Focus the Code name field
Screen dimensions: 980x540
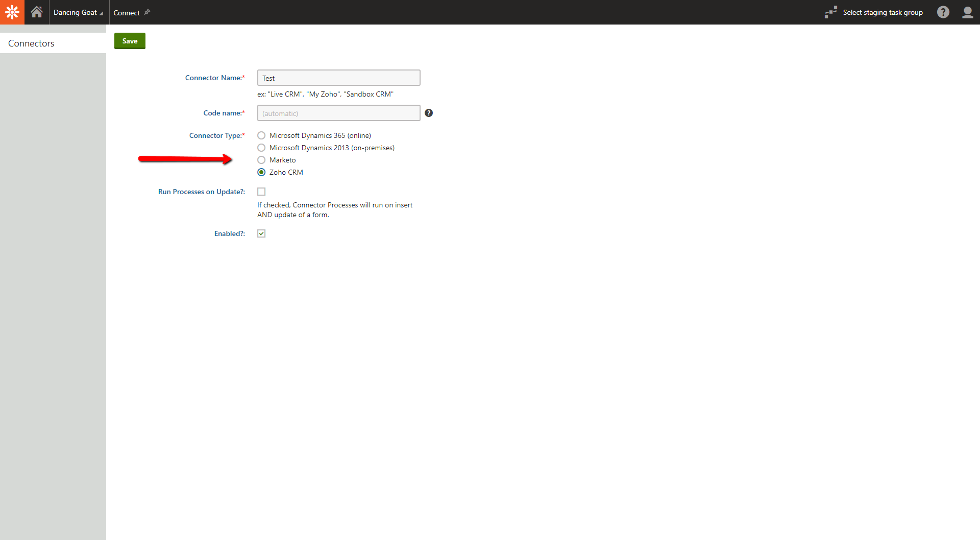tap(339, 113)
